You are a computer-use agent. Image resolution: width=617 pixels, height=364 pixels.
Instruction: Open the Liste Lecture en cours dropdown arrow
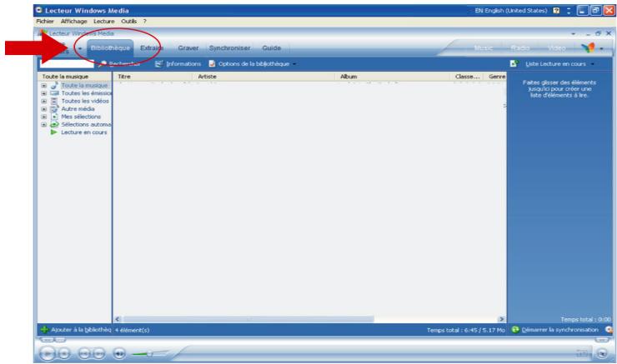pos(592,64)
